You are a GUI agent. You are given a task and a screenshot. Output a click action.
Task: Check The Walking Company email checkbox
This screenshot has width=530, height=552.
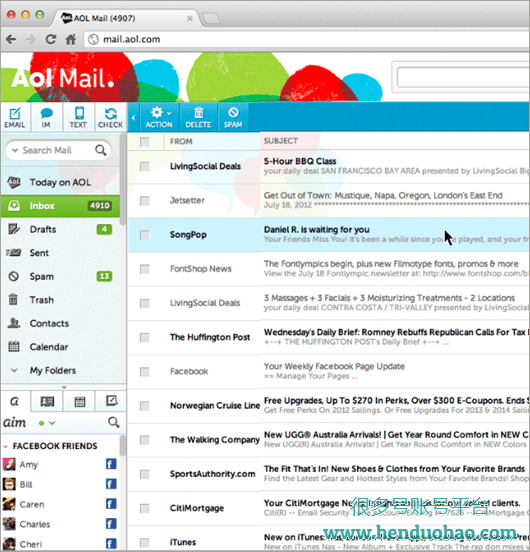pyautogui.click(x=144, y=440)
